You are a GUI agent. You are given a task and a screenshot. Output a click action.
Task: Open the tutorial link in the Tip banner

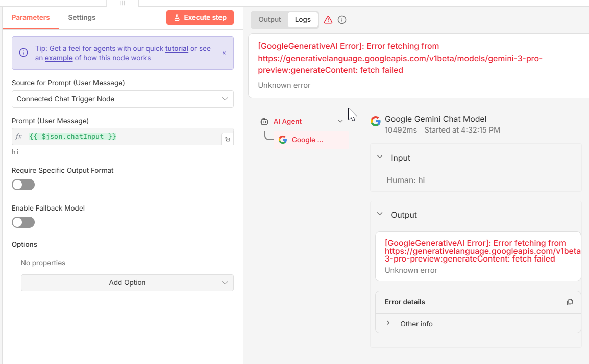click(177, 48)
